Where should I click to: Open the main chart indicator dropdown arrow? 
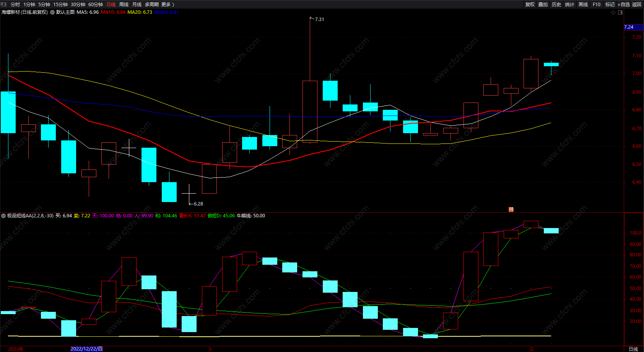click(52, 12)
